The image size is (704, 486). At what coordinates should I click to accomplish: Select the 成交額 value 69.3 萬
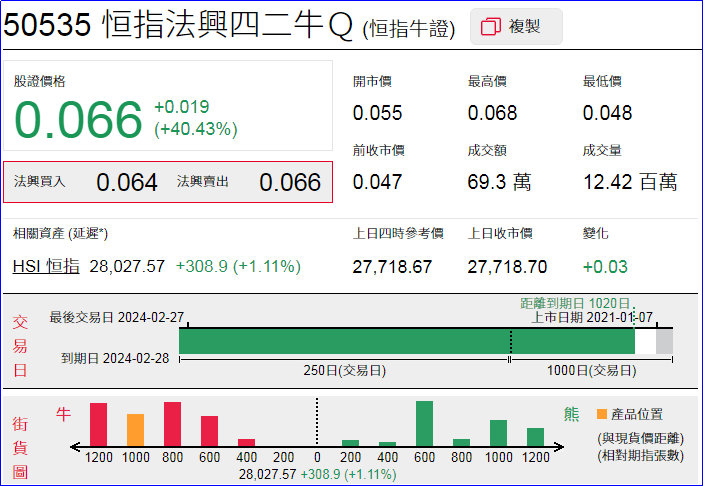click(x=499, y=182)
